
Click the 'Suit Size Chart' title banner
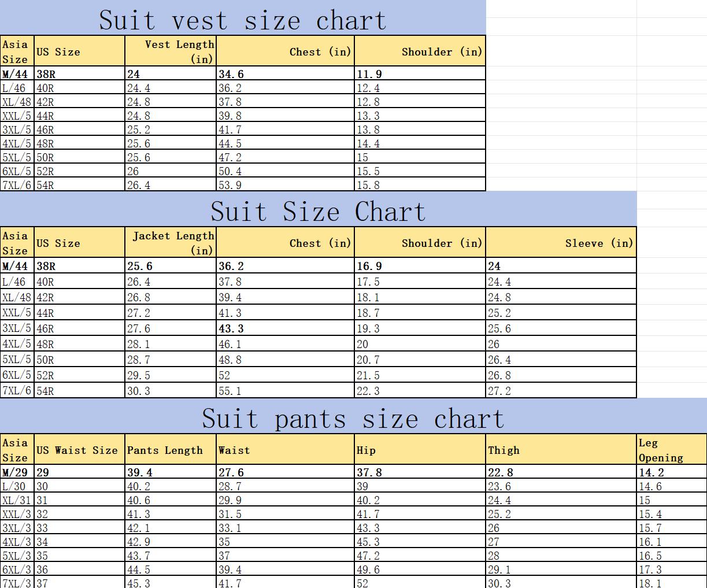click(318, 211)
